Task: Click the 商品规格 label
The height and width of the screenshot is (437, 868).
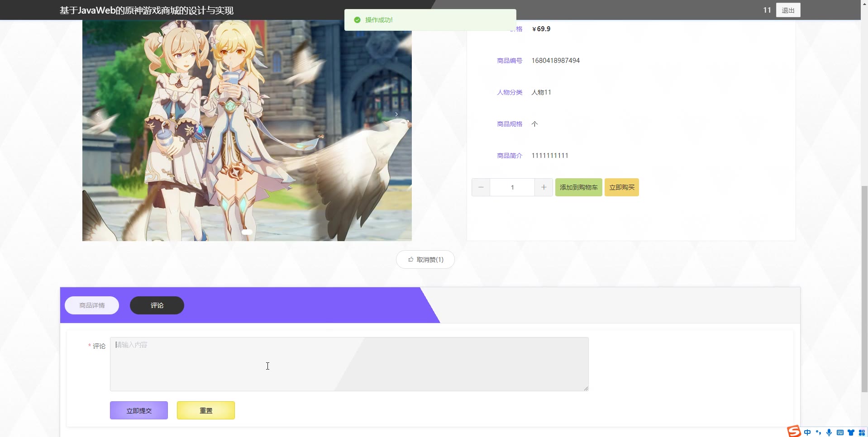Action: click(x=510, y=124)
